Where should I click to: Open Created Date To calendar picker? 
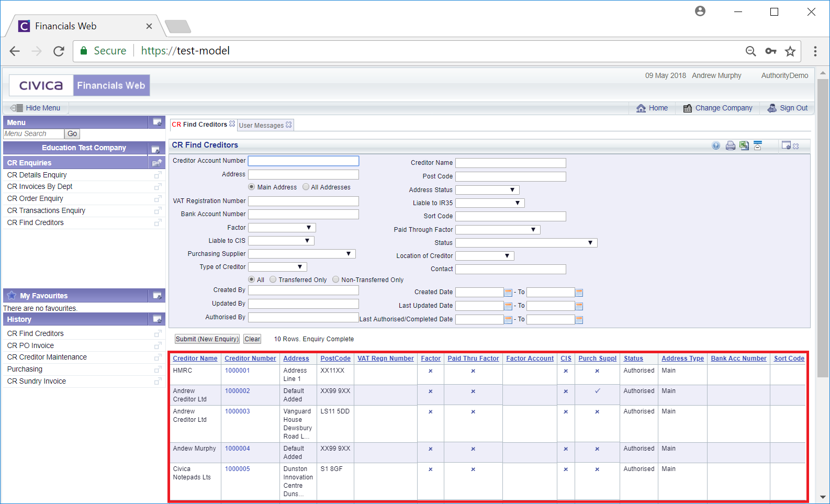[x=579, y=293]
